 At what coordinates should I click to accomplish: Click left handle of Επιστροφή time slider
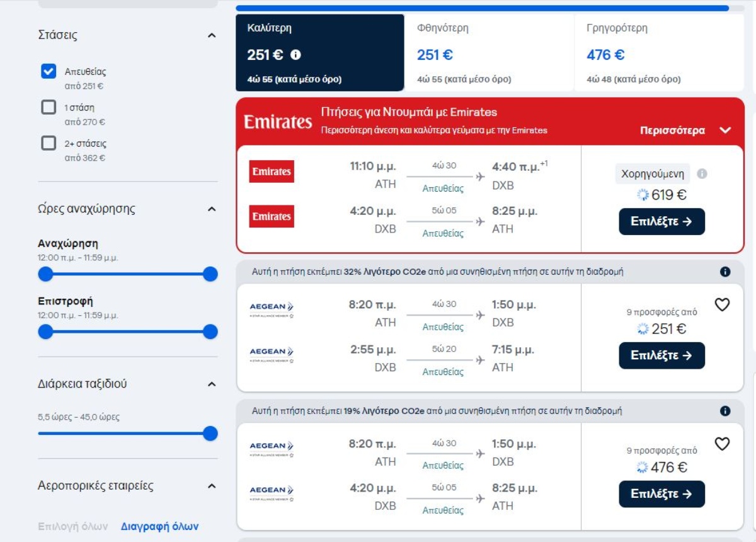pos(45,332)
